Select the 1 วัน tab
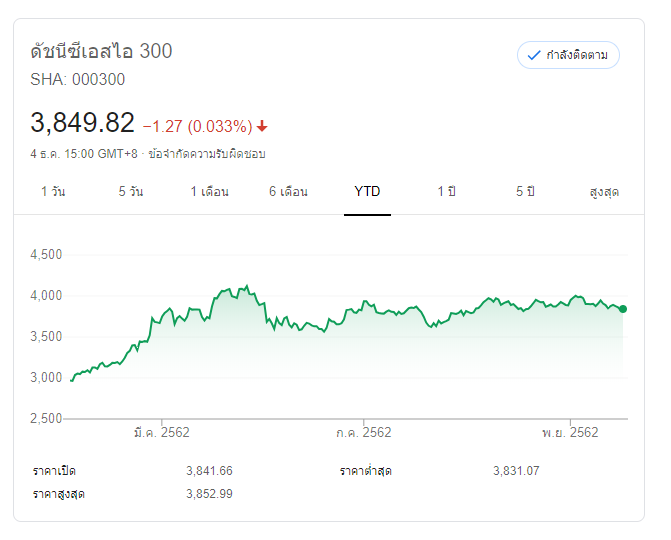671x540 pixels. tap(53, 191)
